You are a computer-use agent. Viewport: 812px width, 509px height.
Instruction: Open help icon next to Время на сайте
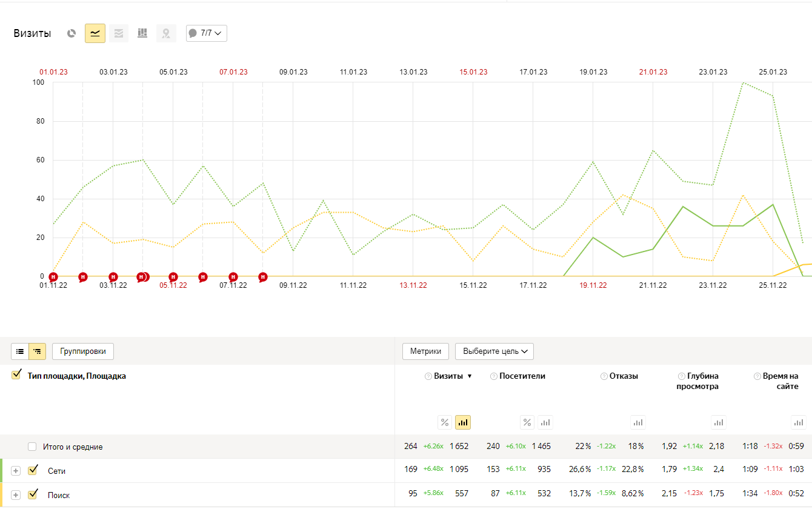tap(757, 376)
